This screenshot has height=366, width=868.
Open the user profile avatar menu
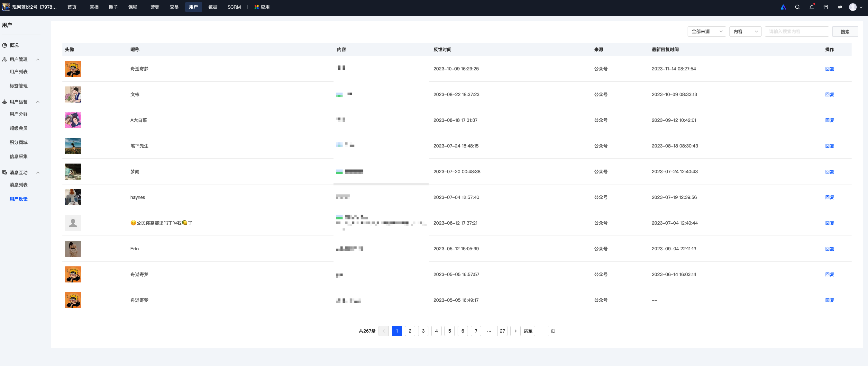pyautogui.click(x=853, y=7)
